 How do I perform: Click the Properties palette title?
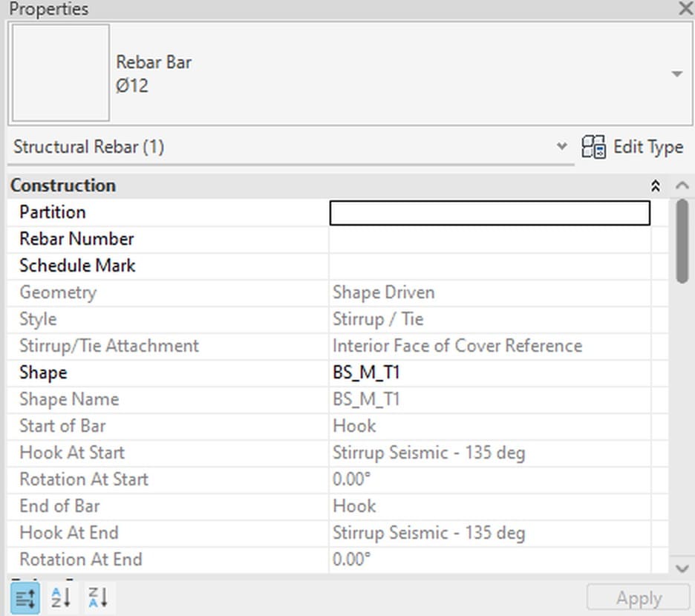point(49,9)
